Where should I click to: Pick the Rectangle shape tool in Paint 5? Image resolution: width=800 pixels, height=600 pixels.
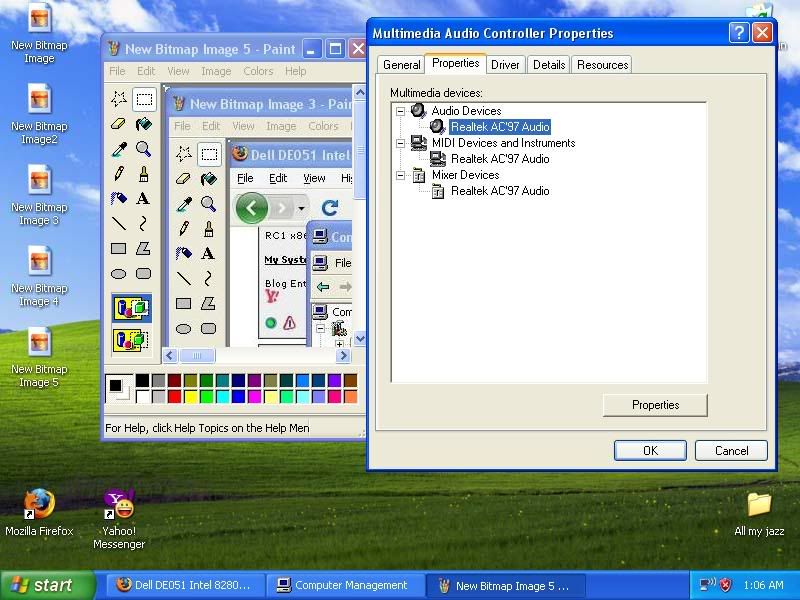119,248
